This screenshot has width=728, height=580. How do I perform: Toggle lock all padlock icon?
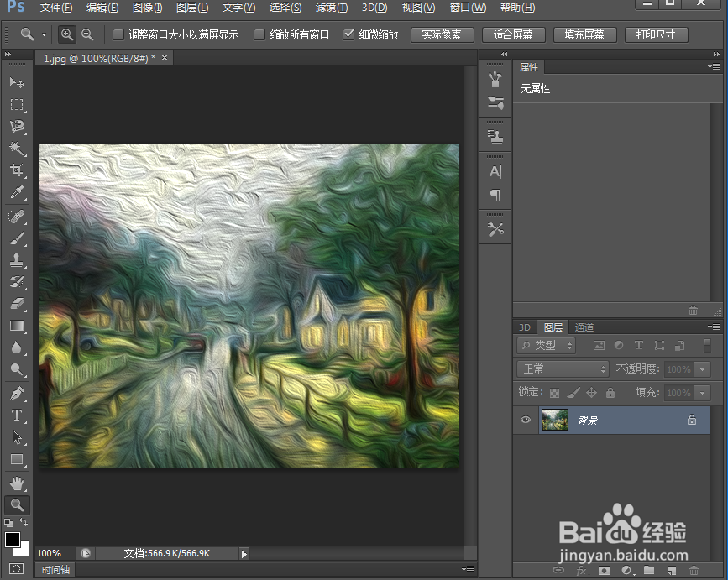pyautogui.click(x=610, y=393)
